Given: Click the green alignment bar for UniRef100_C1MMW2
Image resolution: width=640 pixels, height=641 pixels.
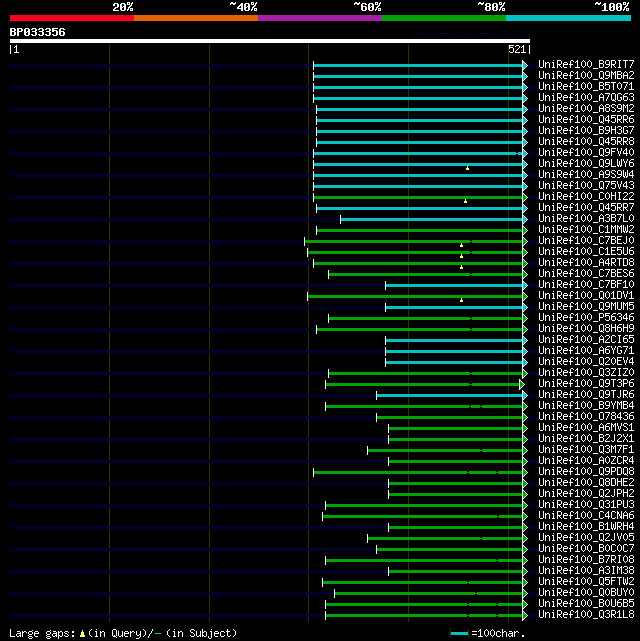Looking at the screenshot, I should click(419, 231).
